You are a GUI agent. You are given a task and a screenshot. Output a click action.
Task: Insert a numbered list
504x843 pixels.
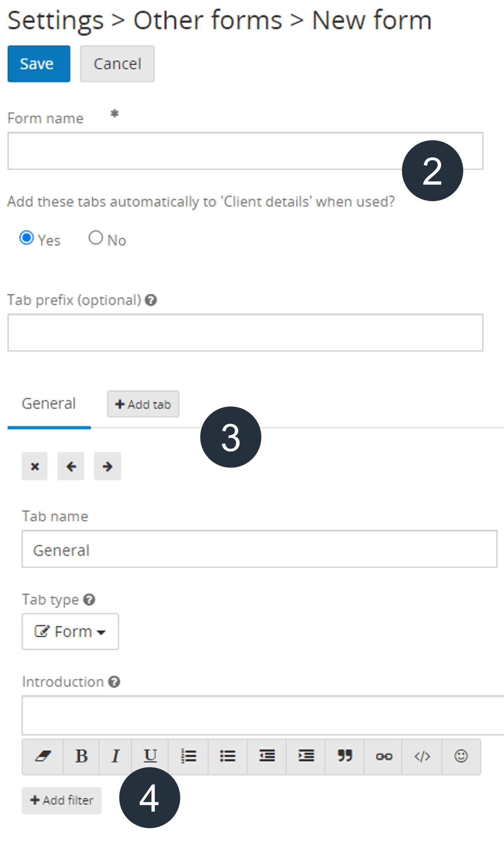188,757
